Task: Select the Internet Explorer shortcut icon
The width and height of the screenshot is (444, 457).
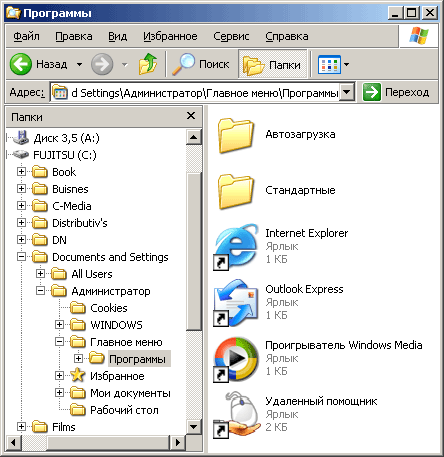Action: pyautogui.click(x=236, y=247)
